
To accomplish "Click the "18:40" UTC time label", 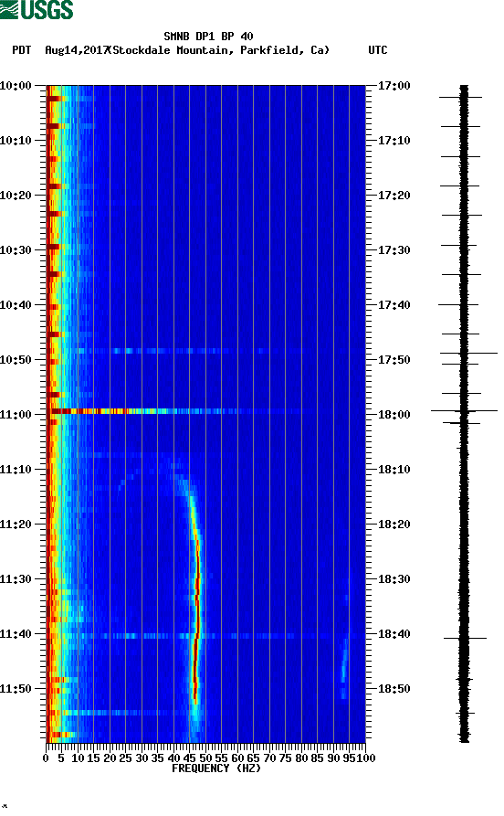I will coord(394,633).
